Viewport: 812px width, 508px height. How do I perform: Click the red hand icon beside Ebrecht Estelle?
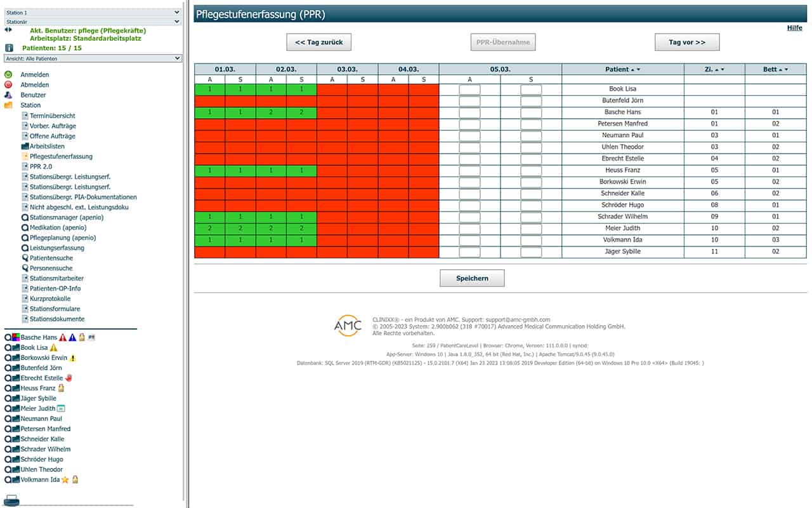point(69,378)
